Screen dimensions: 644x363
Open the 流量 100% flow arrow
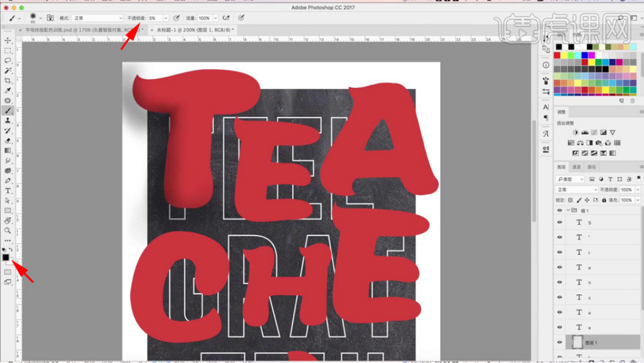(x=215, y=18)
